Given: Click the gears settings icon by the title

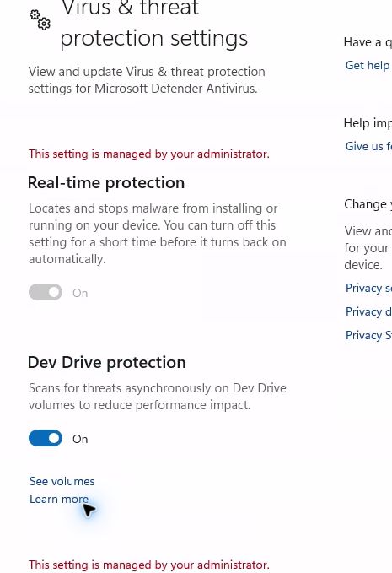Looking at the screenshot, I should click(40, 19).
